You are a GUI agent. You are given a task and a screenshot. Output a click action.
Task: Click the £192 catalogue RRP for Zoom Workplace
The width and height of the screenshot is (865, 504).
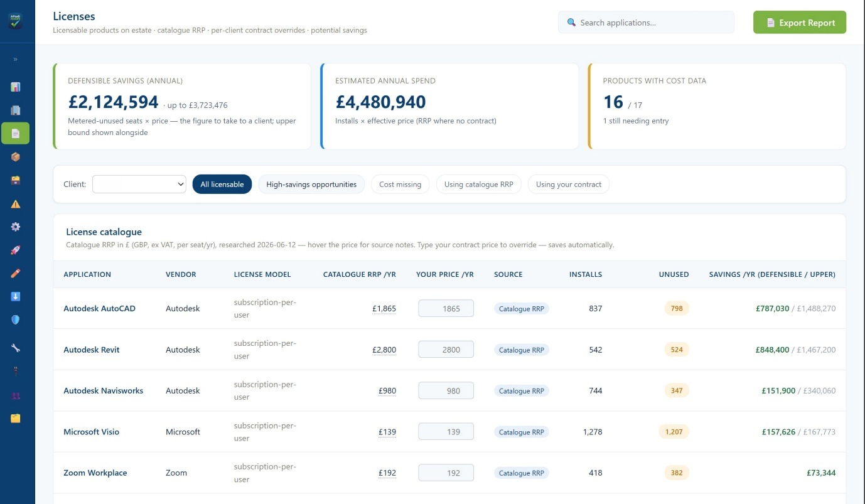[x=387, y=473]
